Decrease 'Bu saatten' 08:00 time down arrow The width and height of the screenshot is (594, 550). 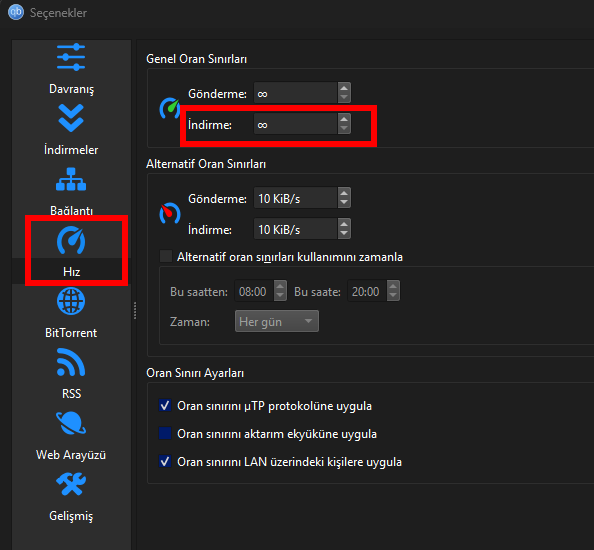point(280,295)
